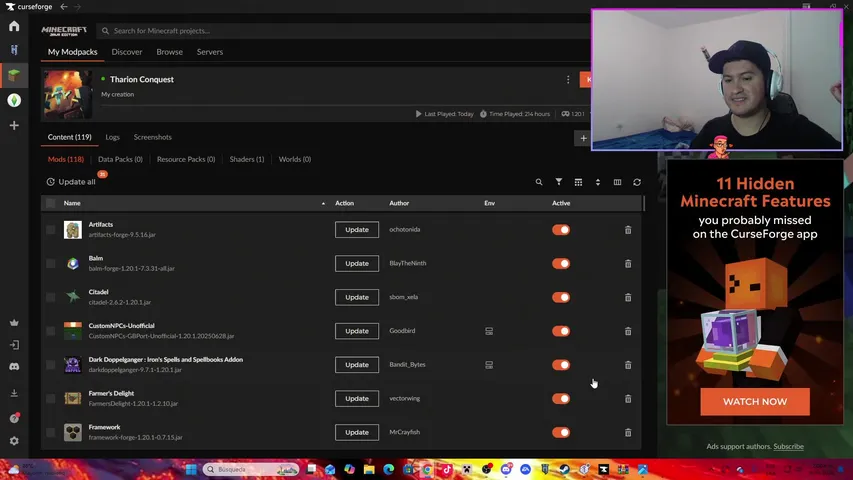The image size is (853, 480).
Task: Check the Artifacts row checkbox
Action: [51, 230]
